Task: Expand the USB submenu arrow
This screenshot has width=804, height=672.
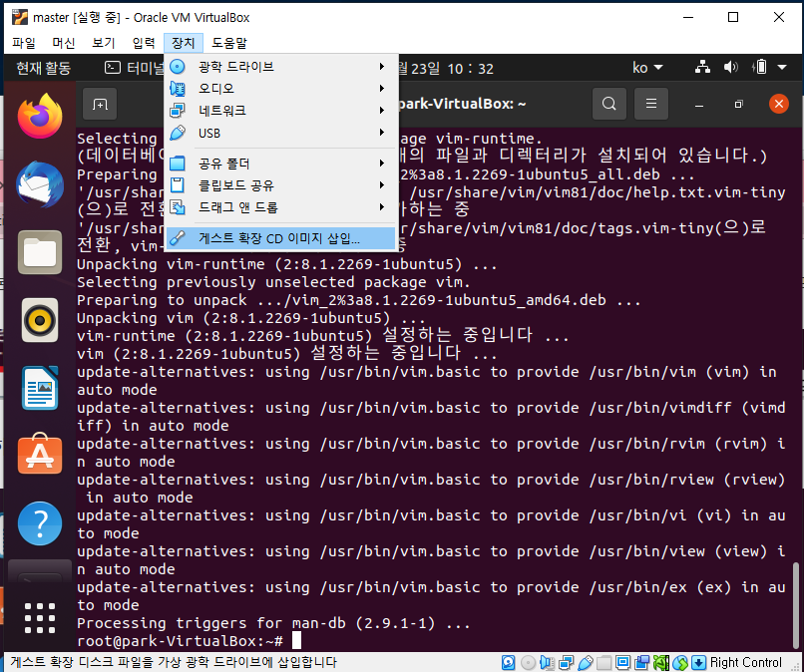Action: click(382, 133)
